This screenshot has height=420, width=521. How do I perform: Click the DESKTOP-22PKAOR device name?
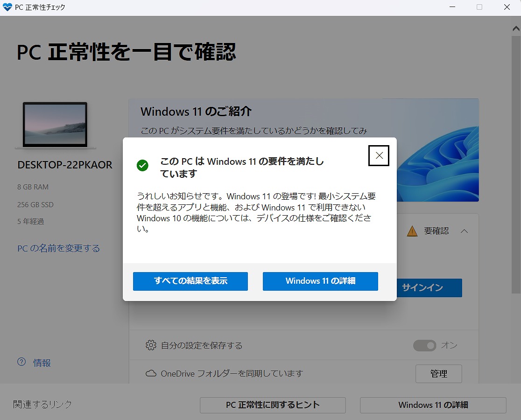[65, 165]
